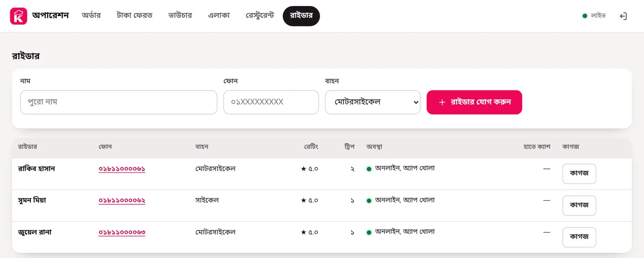Click জুয়েল রানা's মোটরসাইকেল vehicle cell
The image size is (644, 258).
216,232
